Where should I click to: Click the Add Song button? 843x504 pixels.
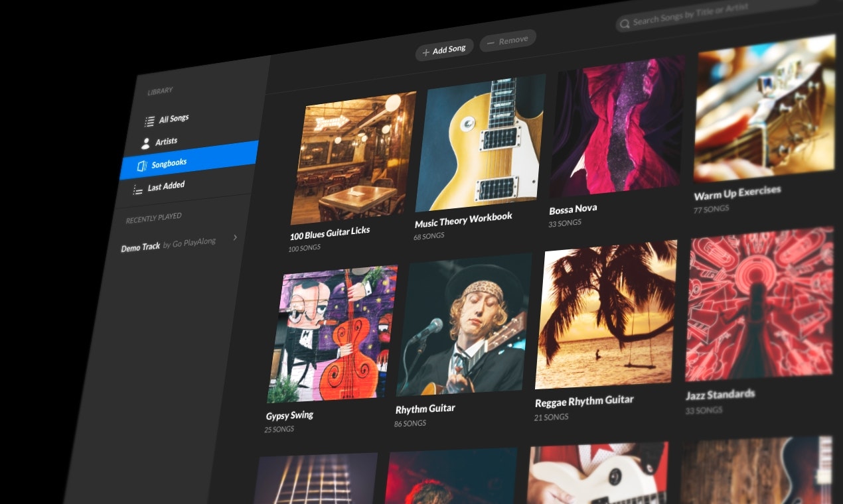point(444,50)
